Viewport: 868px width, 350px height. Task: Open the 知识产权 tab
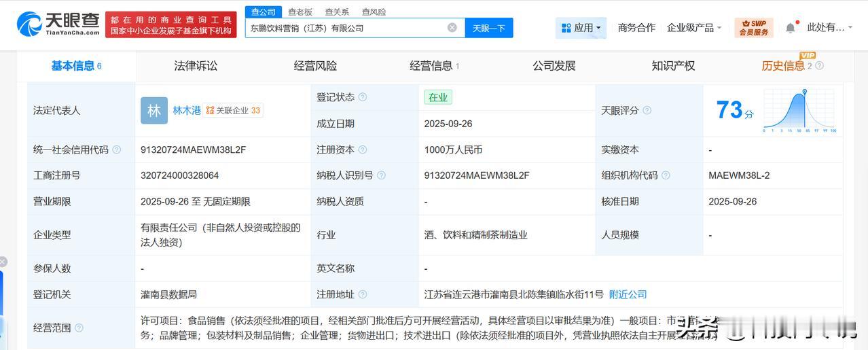point(673,66)
